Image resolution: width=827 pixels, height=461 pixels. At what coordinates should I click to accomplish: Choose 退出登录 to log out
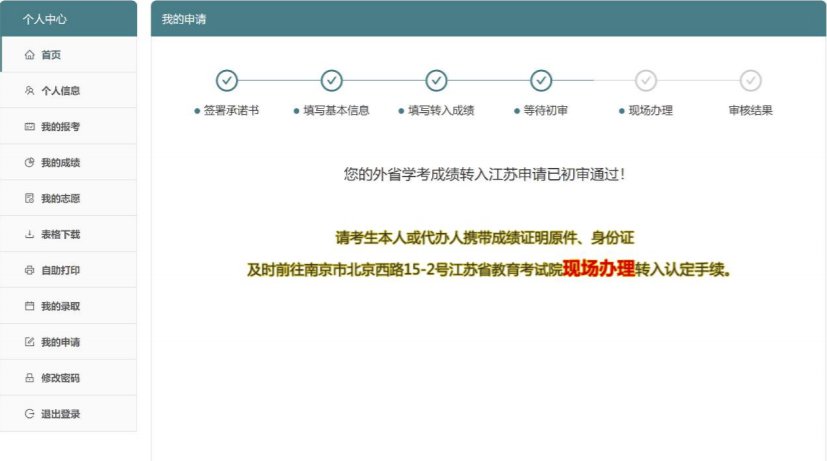pos(69,414)
